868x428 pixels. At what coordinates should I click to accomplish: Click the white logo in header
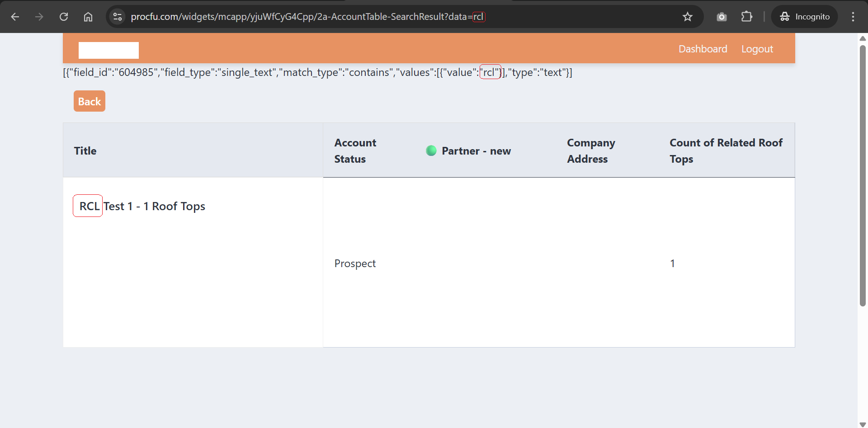click(x=108, y=50)
